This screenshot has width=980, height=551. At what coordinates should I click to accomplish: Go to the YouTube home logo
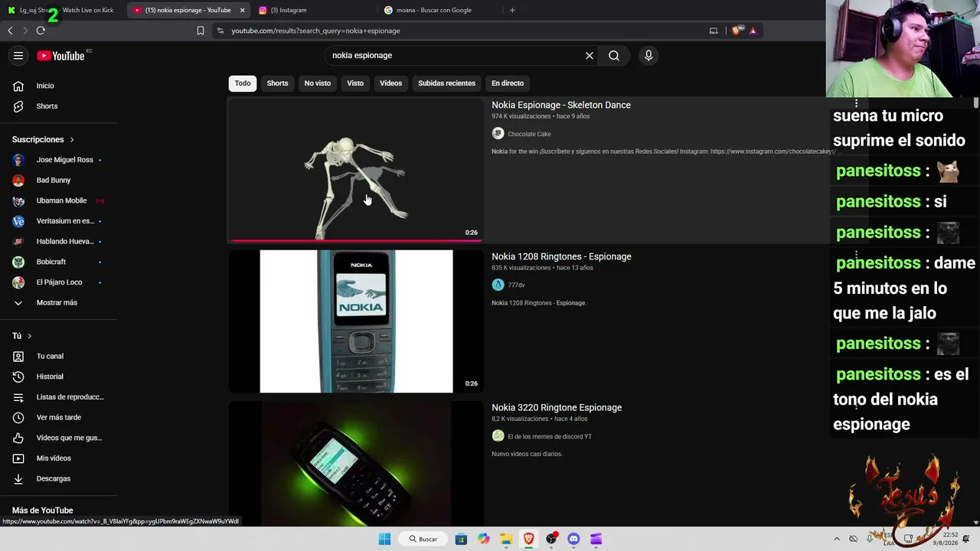pos(61,56)
